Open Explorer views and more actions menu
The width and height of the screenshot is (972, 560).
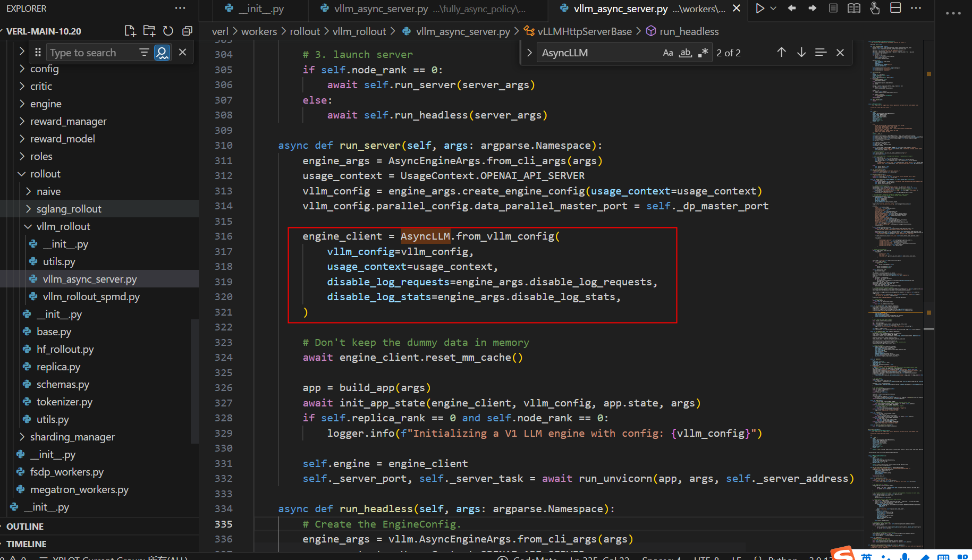click(180, 8)
